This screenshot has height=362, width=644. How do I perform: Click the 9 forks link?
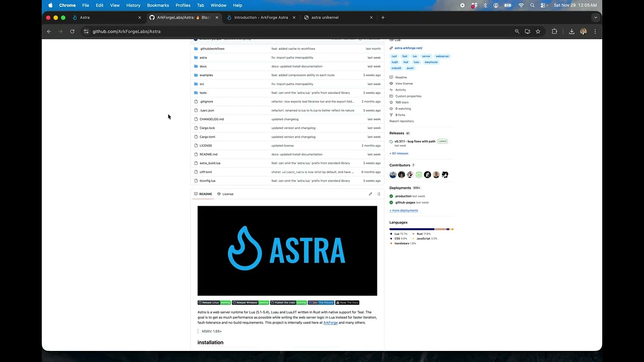400,115
